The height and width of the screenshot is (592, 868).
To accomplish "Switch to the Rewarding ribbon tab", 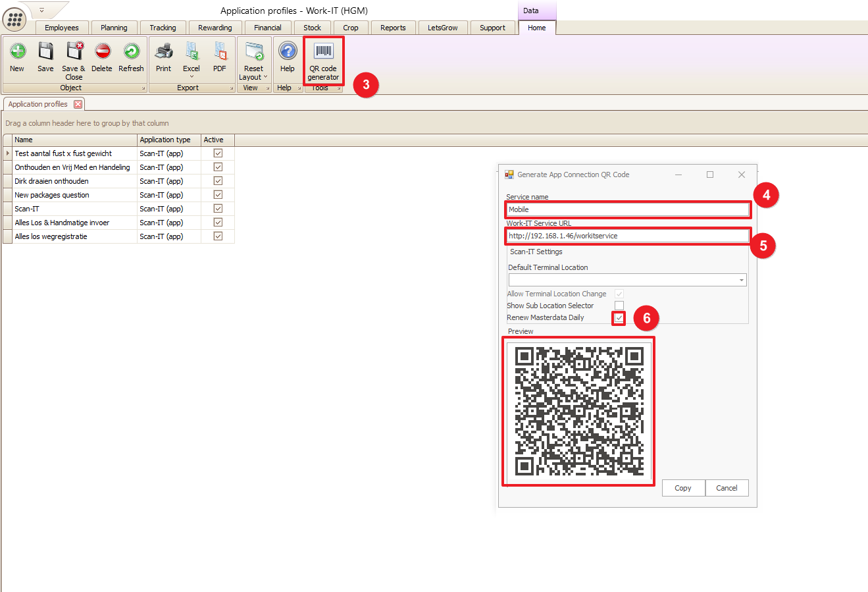I will pos(215,28).
